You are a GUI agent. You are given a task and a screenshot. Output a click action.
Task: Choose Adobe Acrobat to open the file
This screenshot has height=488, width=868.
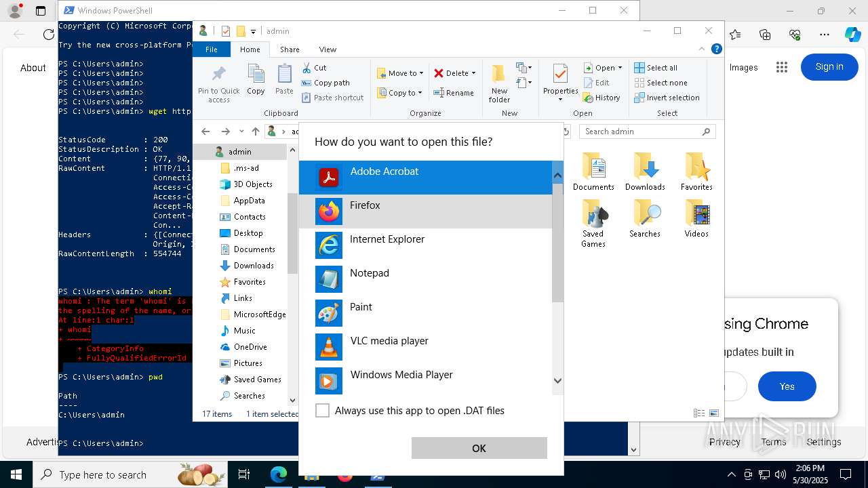[x=426, y=178]
